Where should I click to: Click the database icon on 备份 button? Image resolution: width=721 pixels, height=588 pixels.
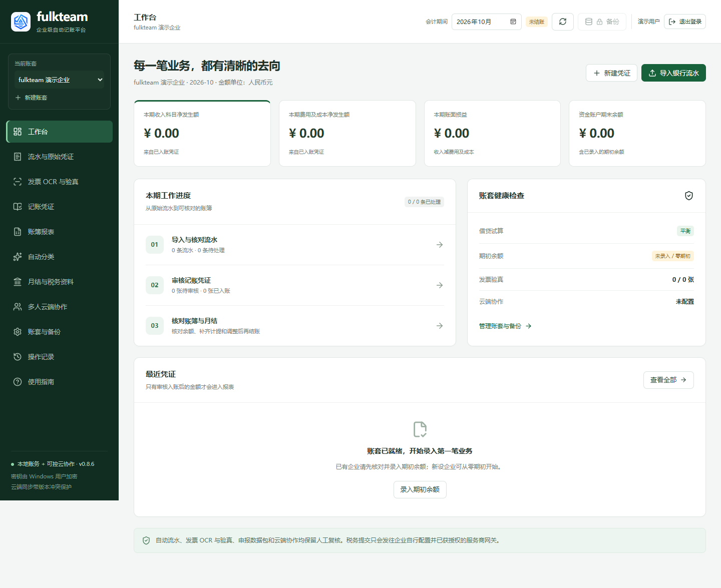tap(589, 22)
